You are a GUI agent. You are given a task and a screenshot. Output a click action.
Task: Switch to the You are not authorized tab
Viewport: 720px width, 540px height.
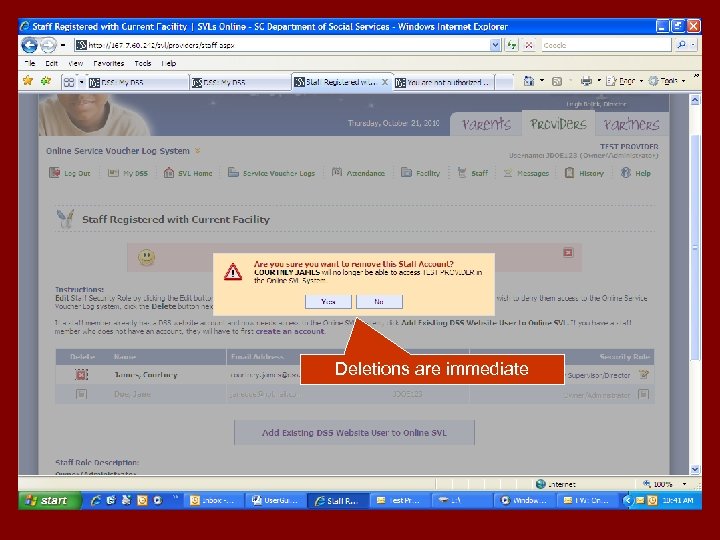click(x=444, y=82)
